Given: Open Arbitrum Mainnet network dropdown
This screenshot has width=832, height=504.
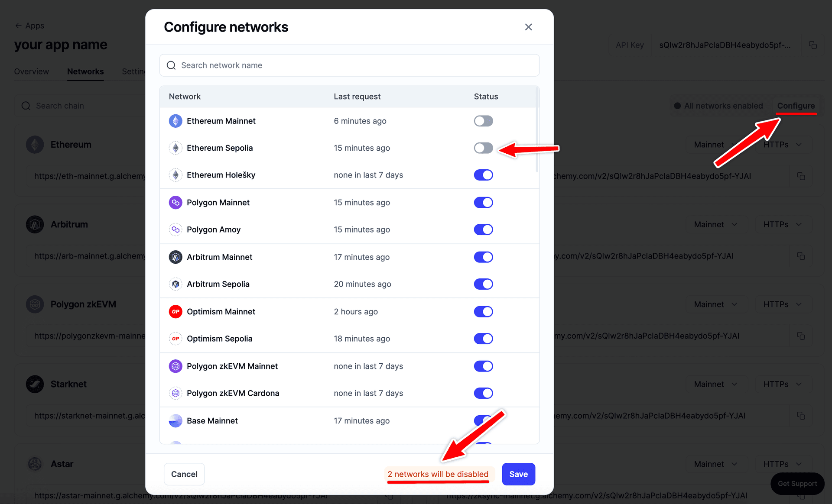Looking at the screenshot, I should click(716, 224).
